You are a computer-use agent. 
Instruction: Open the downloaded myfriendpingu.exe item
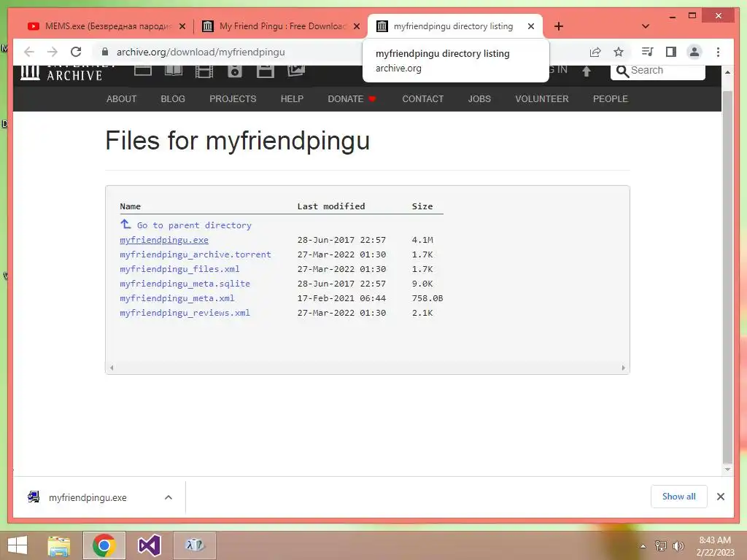[88, 497]
